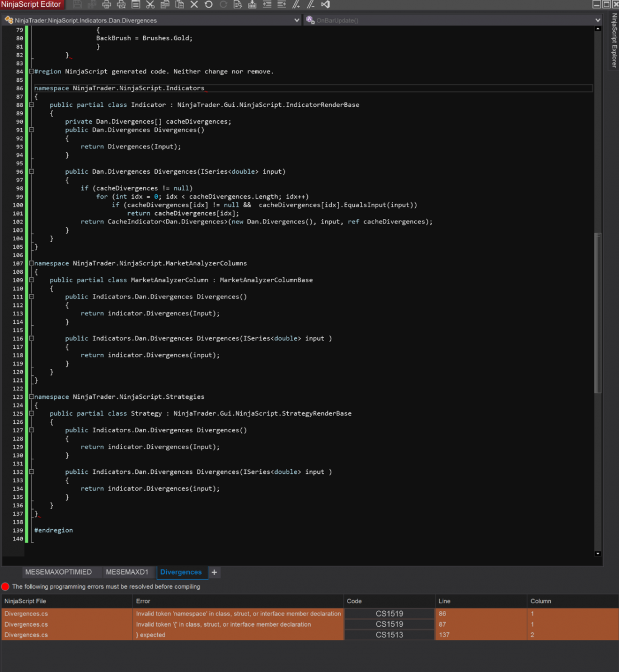Click the grayed Save All icon
The width and height of the screenshot is (619, 672).
coord(92,4)
